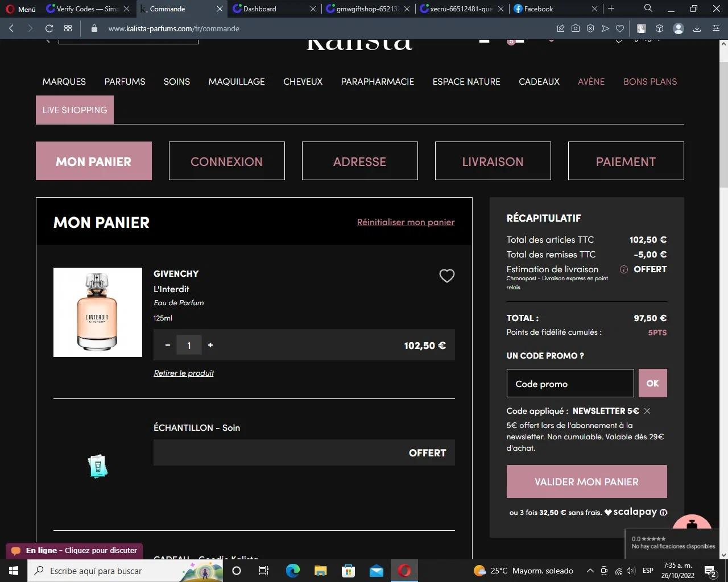The height and width of the screenshot is (582, 728).
Task: Open Opera Flow send icon
Action: (x=605, y=28)
